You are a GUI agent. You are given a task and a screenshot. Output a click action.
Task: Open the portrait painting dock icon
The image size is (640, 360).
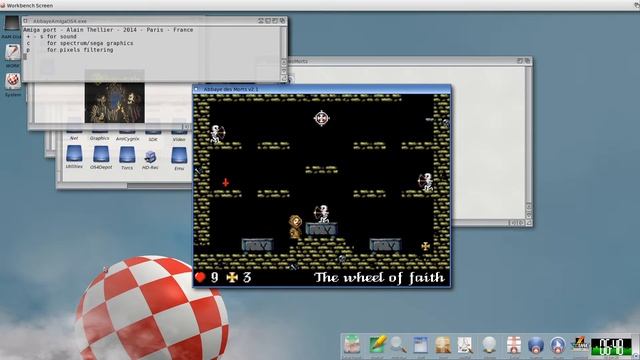tap(442, 345)
